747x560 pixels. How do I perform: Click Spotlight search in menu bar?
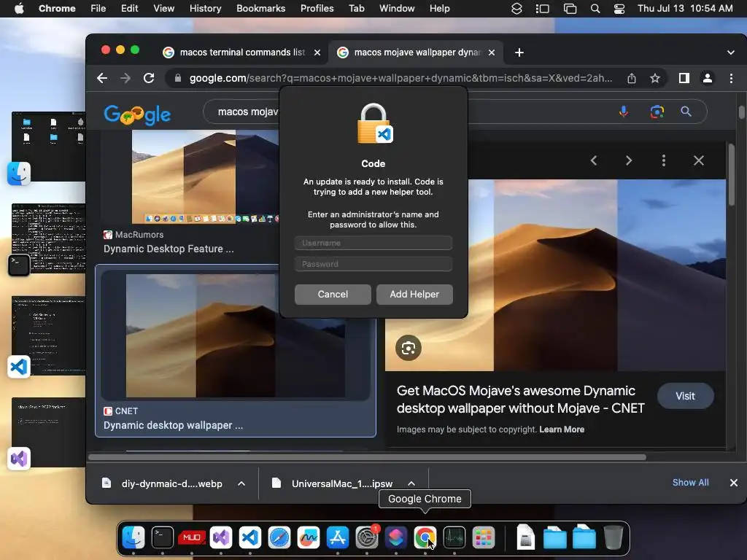(595, 9)
